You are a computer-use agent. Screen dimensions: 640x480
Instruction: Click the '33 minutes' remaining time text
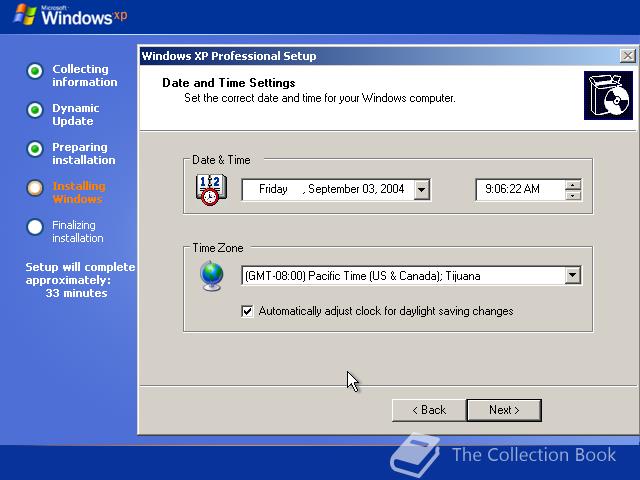point(76,293)
